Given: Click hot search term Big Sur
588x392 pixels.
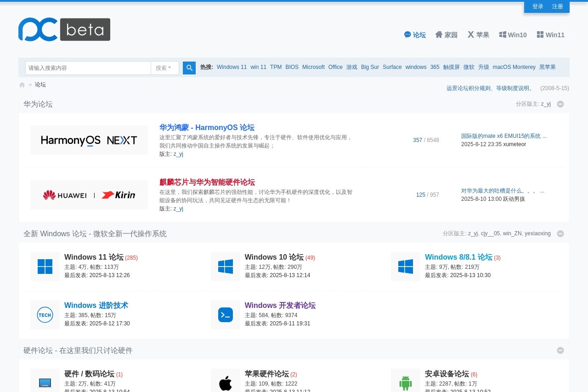Looking at the screenshot, I should (370, 67).
